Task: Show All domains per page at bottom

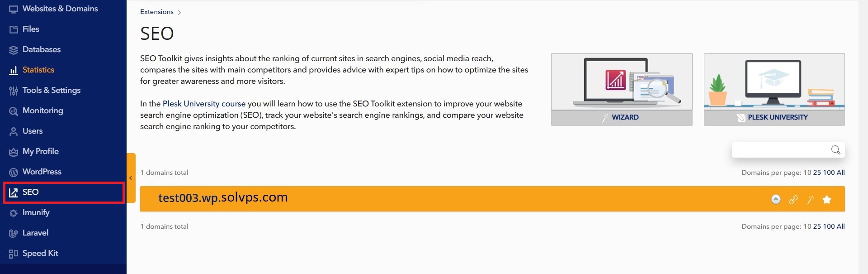Action: pyautogui.click(x=840, y=226)
